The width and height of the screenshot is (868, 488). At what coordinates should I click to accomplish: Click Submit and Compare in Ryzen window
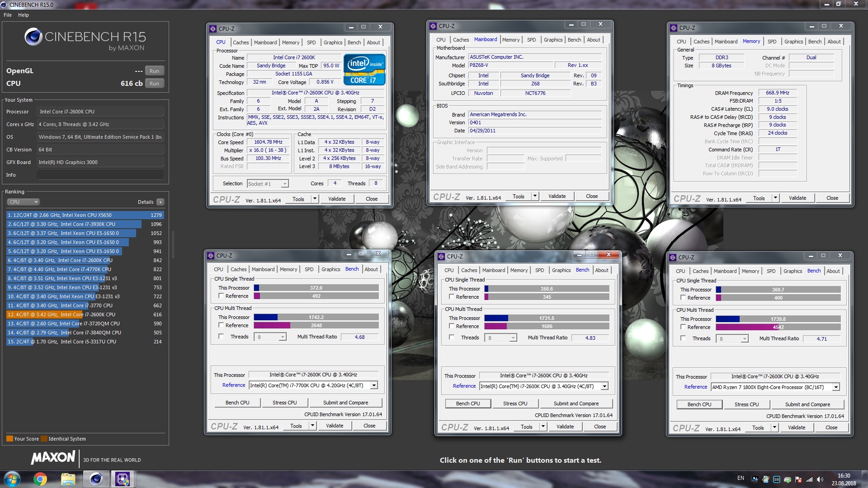[807, 404]
